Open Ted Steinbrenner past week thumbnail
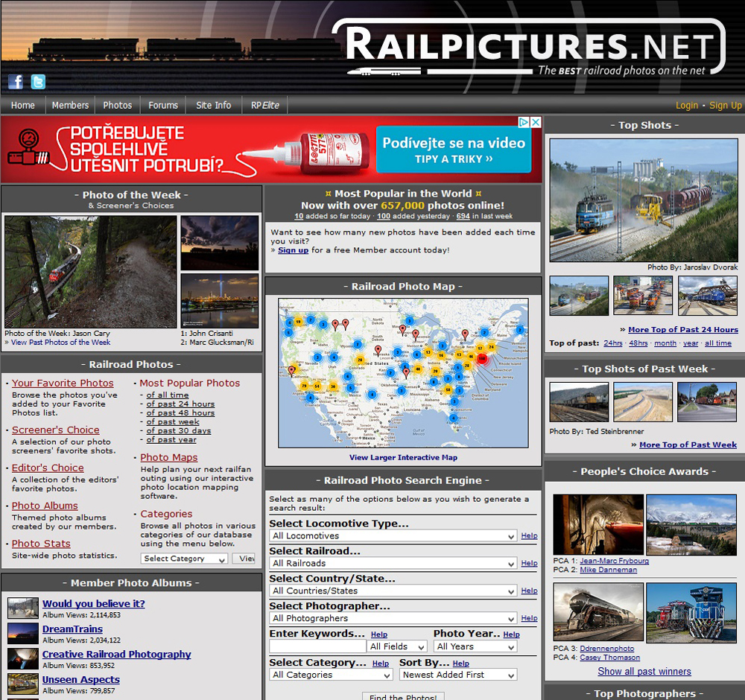The height and width of the screenshot is (700, 745). pos(579,402)
